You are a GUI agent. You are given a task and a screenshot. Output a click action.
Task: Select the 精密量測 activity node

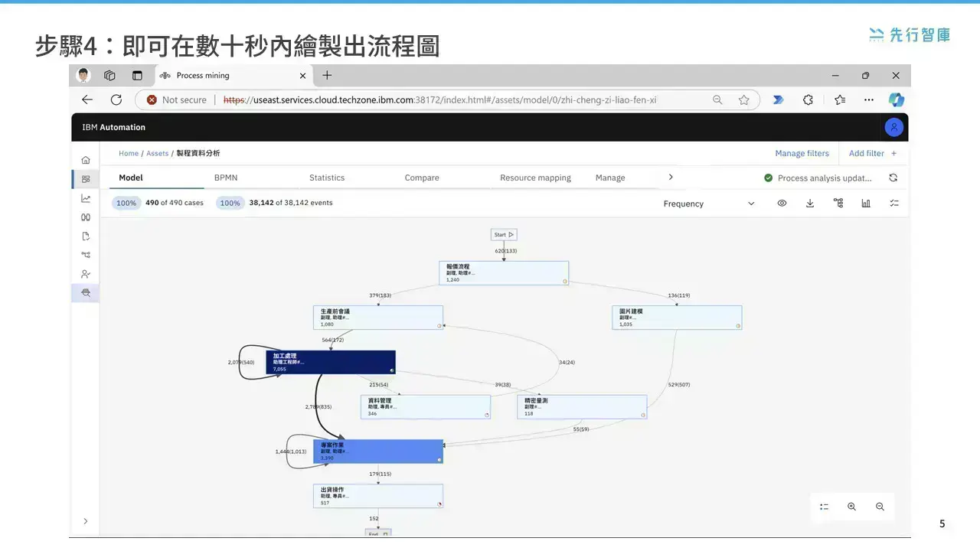coord(582,406)
